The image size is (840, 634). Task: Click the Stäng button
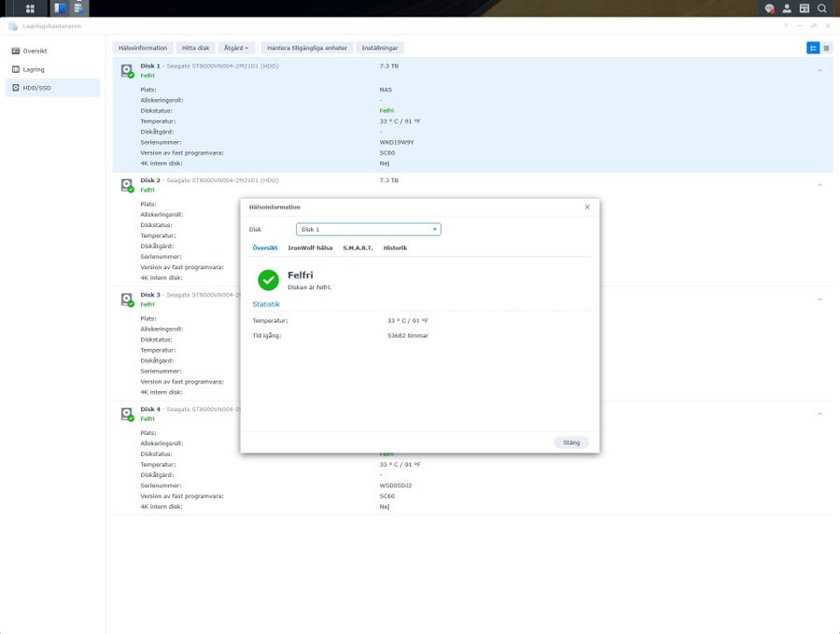(571, 443)
